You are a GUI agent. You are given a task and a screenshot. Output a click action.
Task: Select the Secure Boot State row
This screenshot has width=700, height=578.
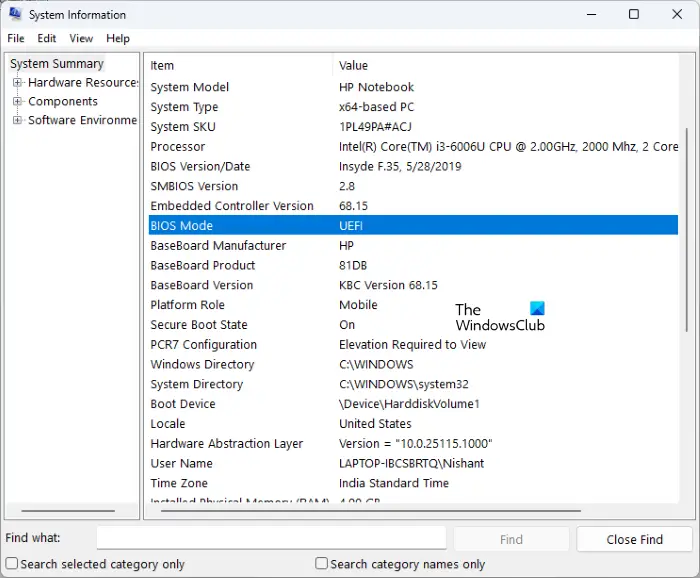[199, 325]
